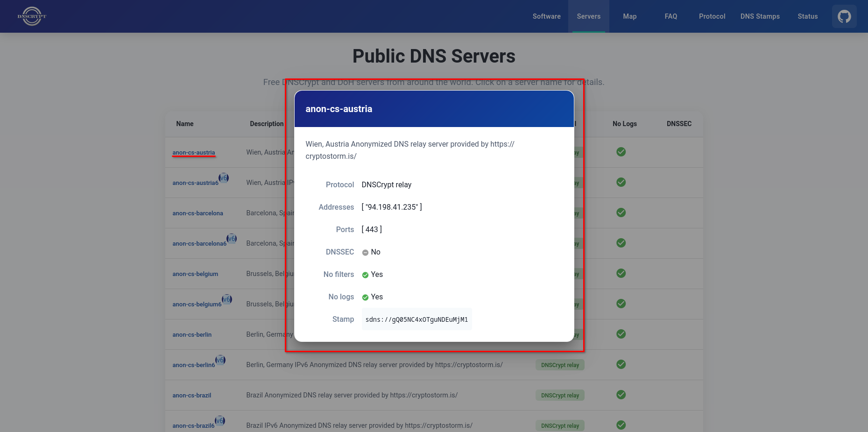Click the DNSSEC column header
The width and height of the screenshot is (868, 432).
click(679, 124)
